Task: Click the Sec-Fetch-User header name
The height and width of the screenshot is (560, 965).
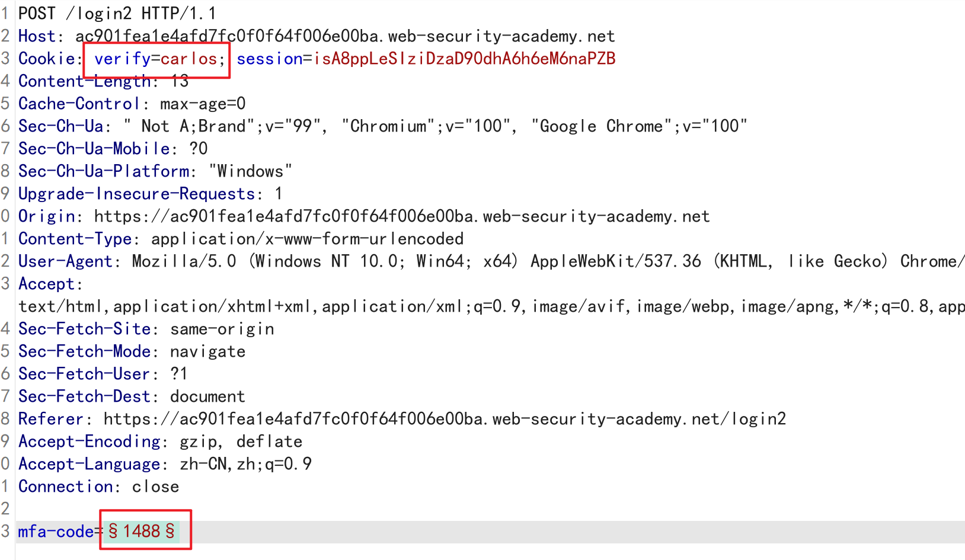Action: pyautogui.click(x=84, y=374)
